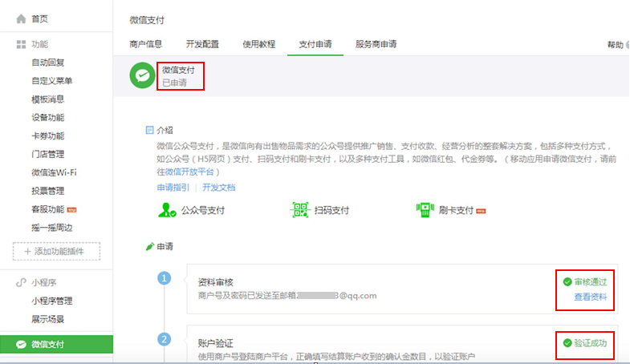
Task: Click the 扫码支付 label
Action: point(331,210)
